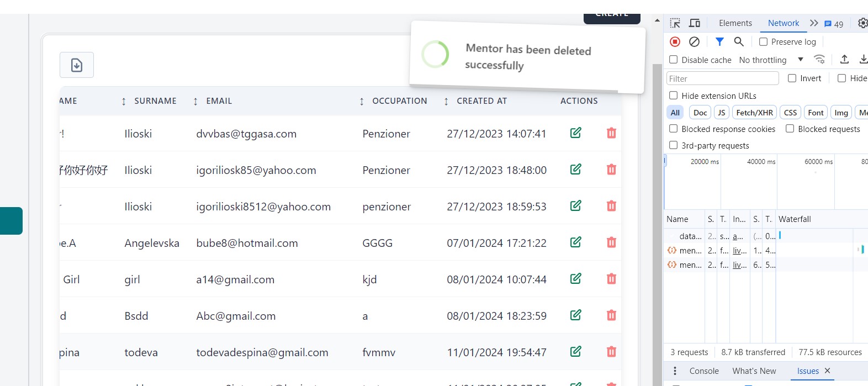Viewport: 868px width, 386px height.
Task: Open the Console drawer tab
Action: pyautogui.click(x=704, y=371)
